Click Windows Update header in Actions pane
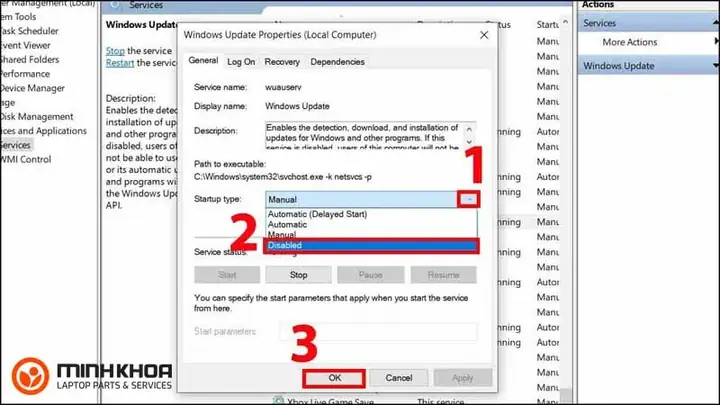720x405 pixels. point(648,66)
